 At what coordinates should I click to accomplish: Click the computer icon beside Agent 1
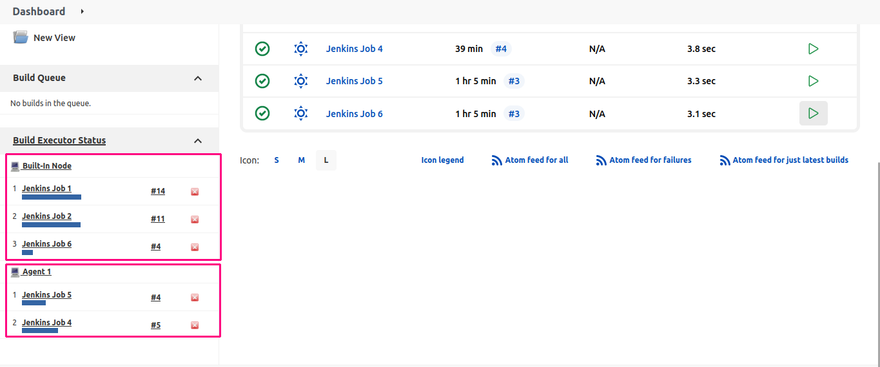click(15, 272)
